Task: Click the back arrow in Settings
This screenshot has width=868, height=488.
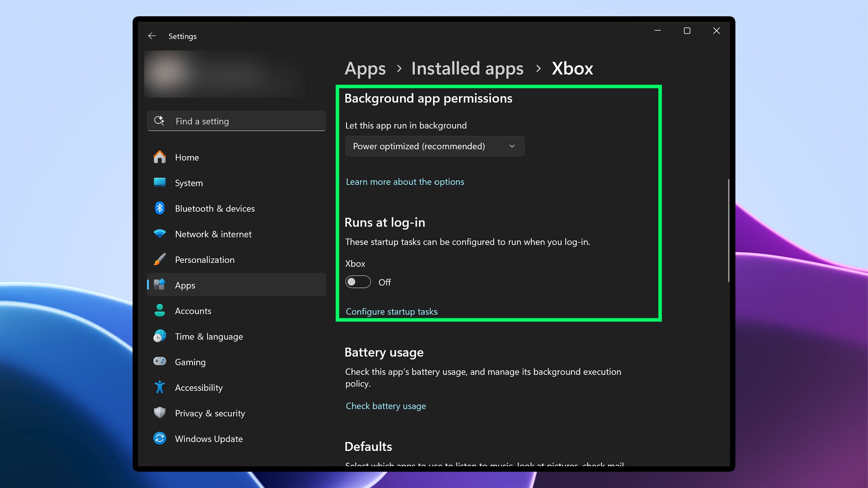Action: click(x=152, y=36)
